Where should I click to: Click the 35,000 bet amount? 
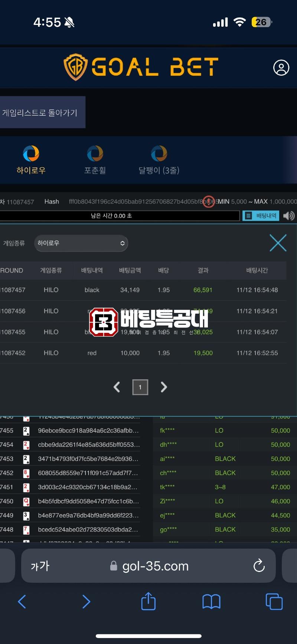coord(280,529)
